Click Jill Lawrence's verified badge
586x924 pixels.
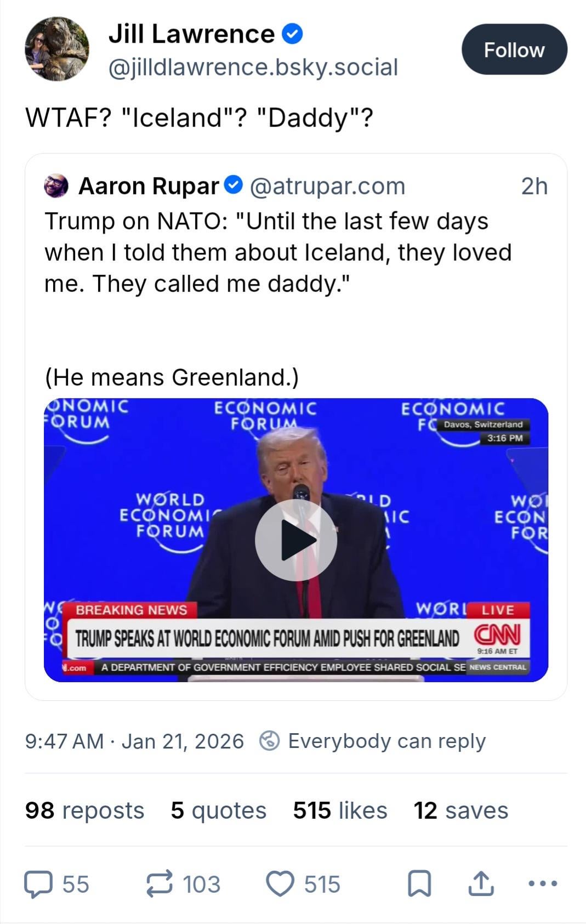pos(292,34)
